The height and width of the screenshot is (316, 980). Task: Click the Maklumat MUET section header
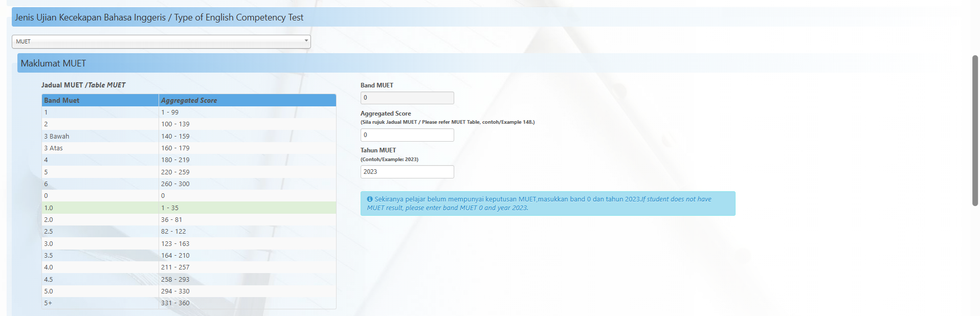coord(53,63)
